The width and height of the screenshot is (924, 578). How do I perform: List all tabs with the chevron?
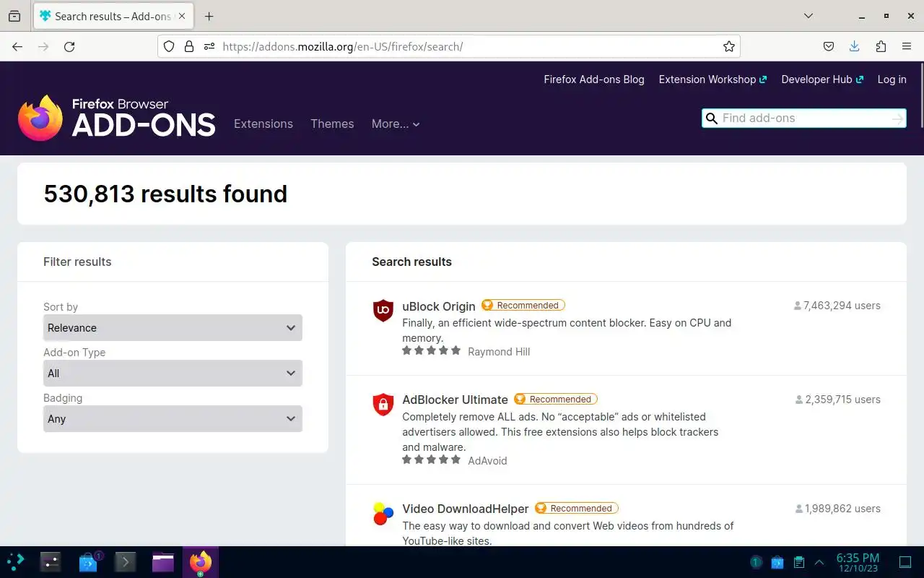[808, 16]
